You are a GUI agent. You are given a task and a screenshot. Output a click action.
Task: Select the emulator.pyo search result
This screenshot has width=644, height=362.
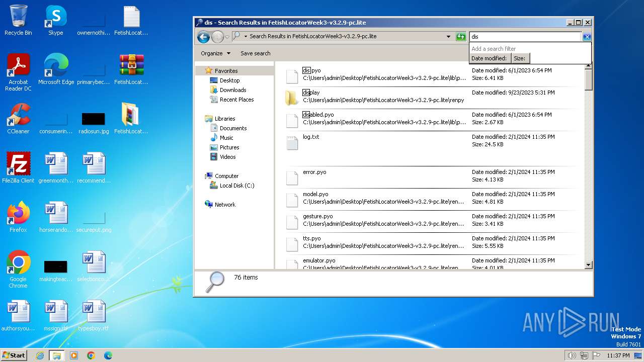[x=433, y=263]
